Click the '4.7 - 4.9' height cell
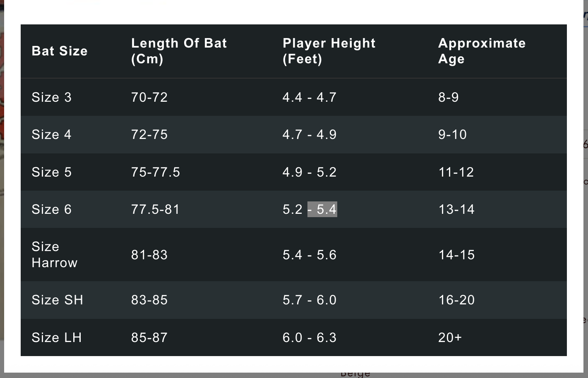 pos(310,134)
